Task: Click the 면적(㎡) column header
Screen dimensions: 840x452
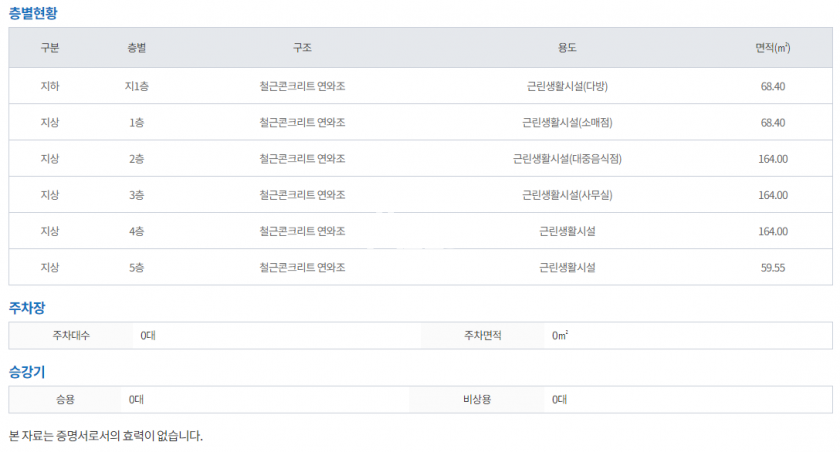Action: pyautogui.click(x=773, y=48)
